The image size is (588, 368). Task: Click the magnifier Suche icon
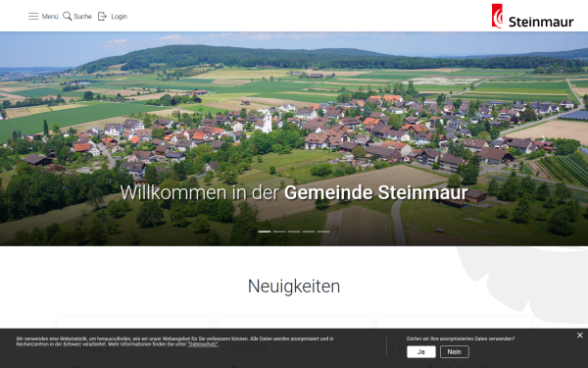point(67,16)
